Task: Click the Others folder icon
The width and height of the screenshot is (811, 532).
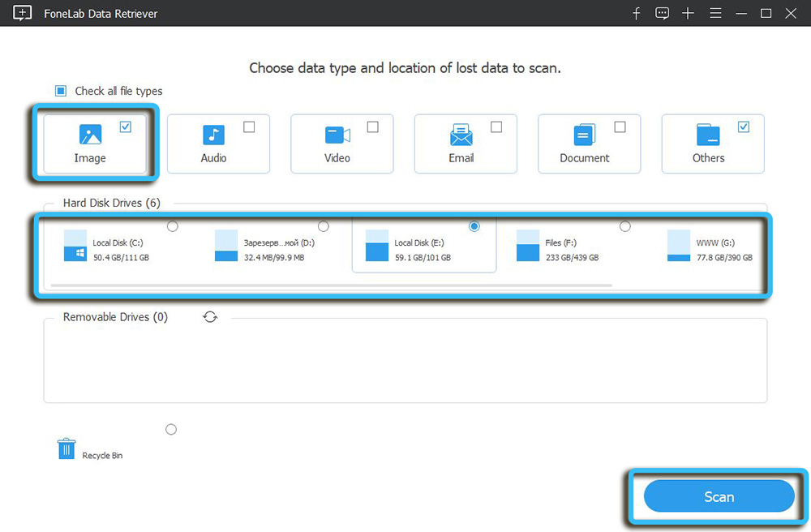Action: [708, 135]
